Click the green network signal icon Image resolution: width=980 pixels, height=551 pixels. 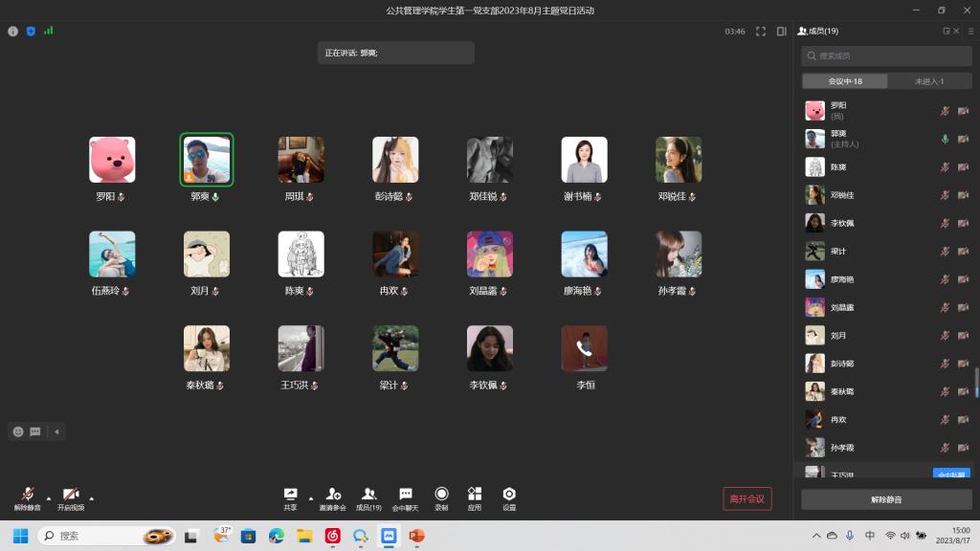pyautogui.click(x=48, y=31)
